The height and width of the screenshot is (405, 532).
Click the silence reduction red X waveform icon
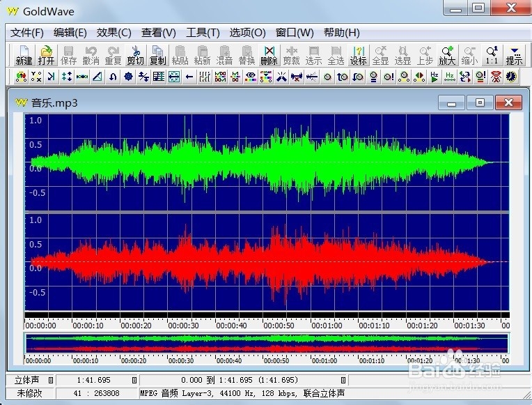click(x=297, y=77)
